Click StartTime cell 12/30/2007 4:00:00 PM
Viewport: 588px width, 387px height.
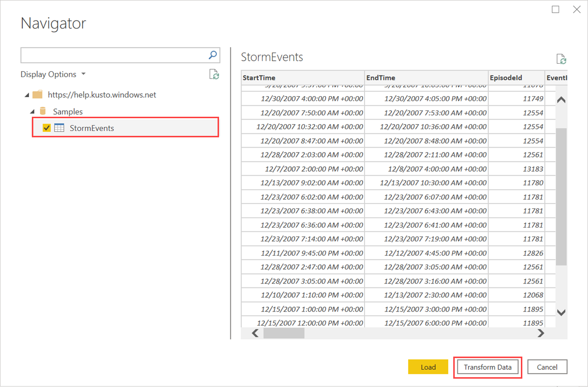click(303, 99)
